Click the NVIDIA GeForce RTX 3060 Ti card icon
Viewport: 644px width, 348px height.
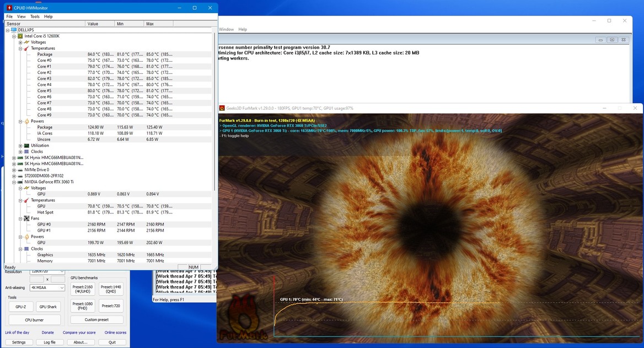coord(20,182)
